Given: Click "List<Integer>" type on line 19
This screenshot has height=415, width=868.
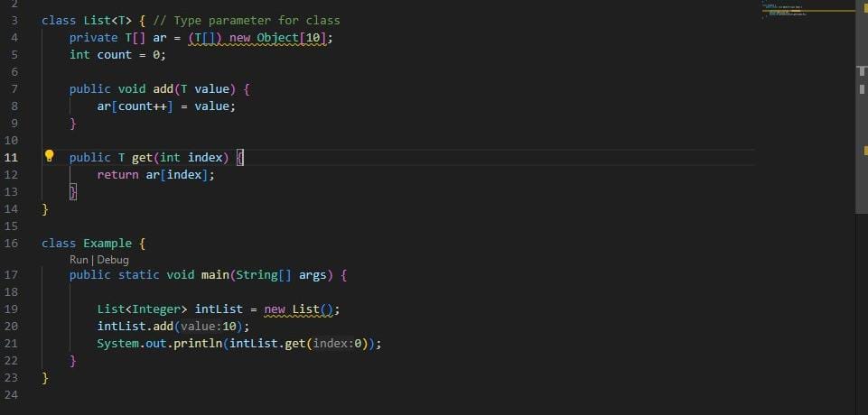Looking at the screenshot, I should pyautogui.click(x=143, y=309).
